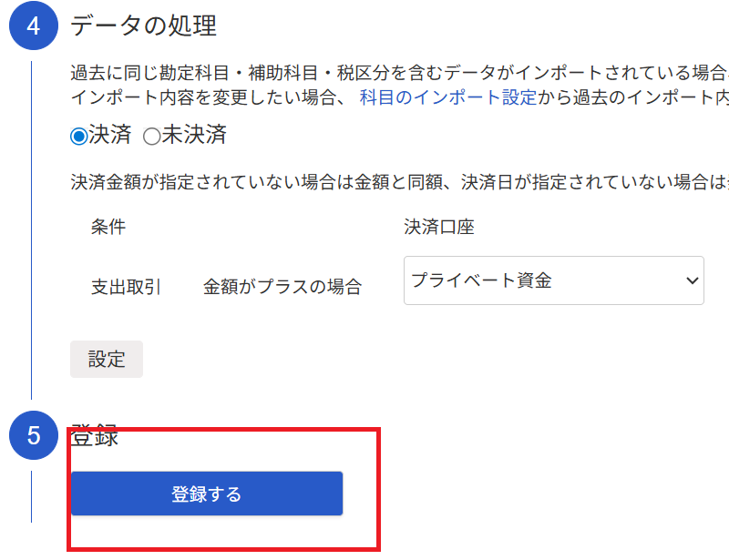The width and height of the screenshot is (729, 560).
Task: Open the プライベート資金 account dropdown
Action: [x=554, y=280]
